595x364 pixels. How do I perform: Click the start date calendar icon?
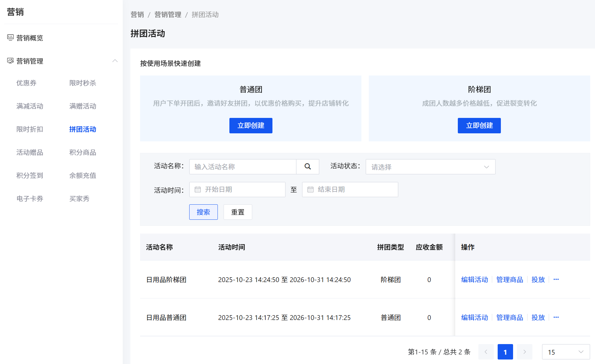coord(198,190)
